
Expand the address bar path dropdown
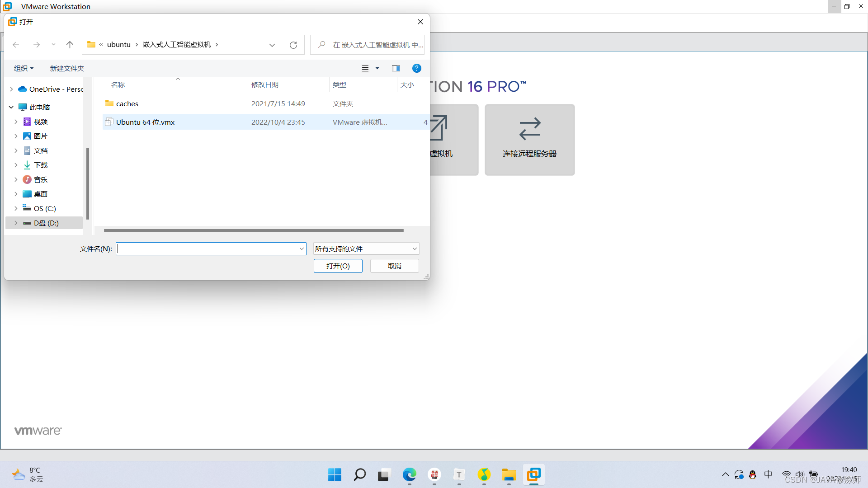click(x=272, y=45)
